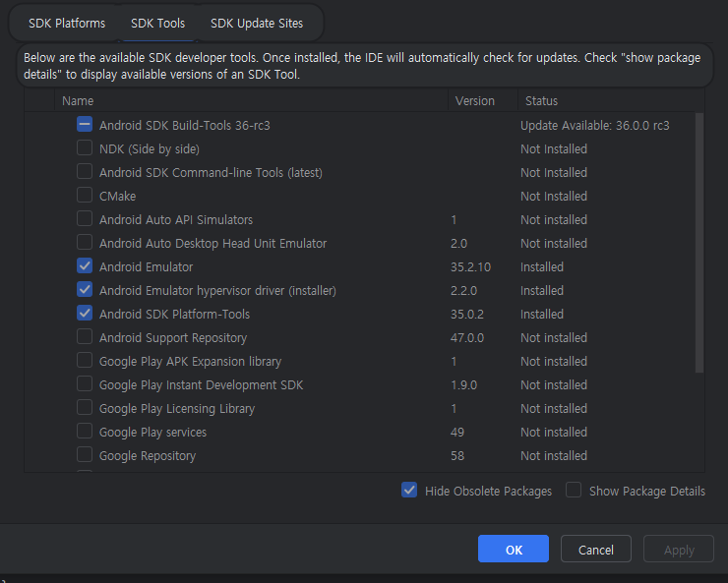Switch to the SDK Platforms tab

(67, 24)
